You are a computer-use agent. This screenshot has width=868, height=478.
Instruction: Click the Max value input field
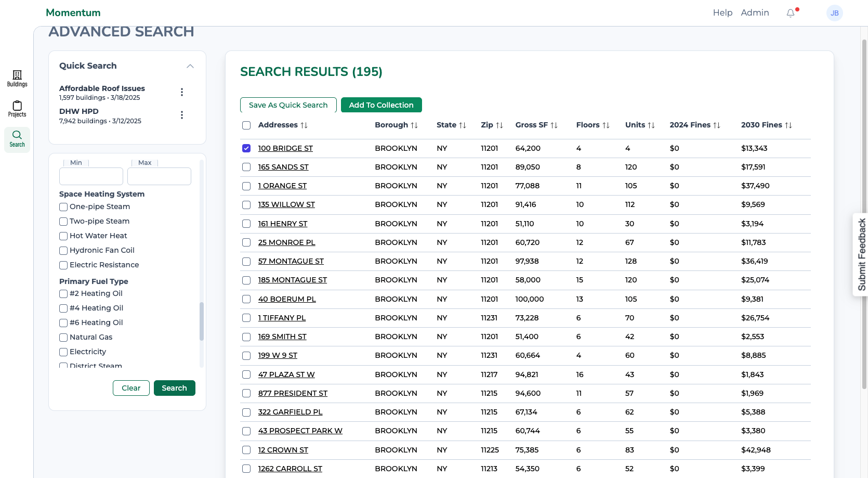pyautogui.click(x=159, y=176)
